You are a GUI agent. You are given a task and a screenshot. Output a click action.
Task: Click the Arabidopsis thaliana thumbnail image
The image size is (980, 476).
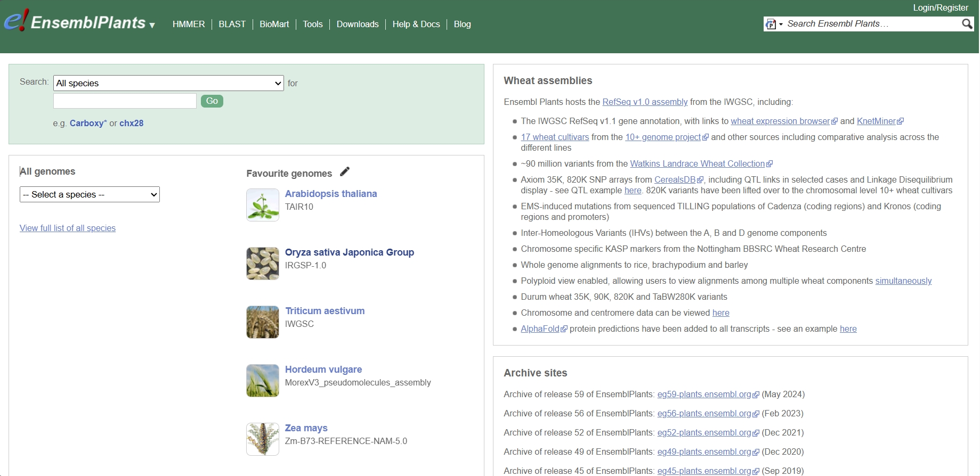(x=263, y=205)
